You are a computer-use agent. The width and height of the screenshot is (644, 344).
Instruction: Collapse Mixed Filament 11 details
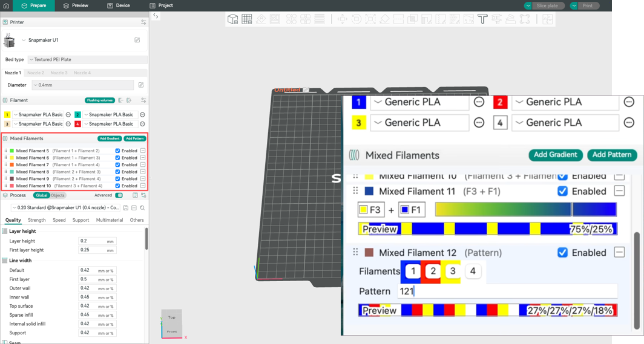tap(619, 190)
